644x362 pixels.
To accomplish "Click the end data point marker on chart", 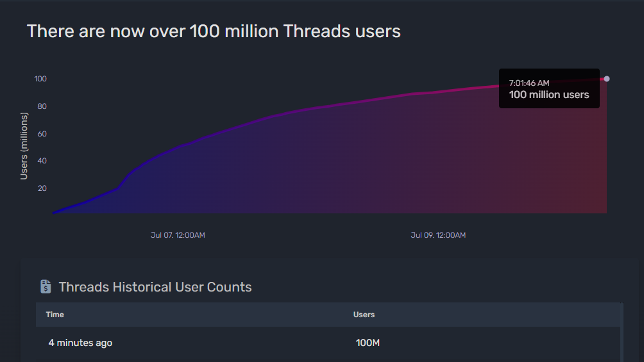I will (x=607, y=79).
